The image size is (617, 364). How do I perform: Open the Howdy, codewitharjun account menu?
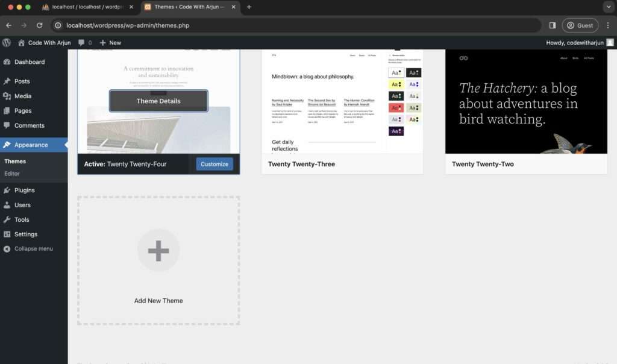pos(579,43)
